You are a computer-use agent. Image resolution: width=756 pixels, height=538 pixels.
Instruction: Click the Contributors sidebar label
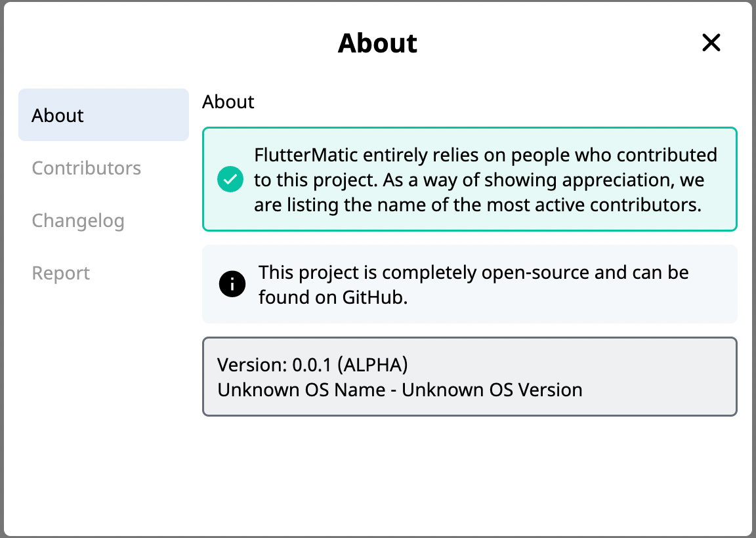86,168
